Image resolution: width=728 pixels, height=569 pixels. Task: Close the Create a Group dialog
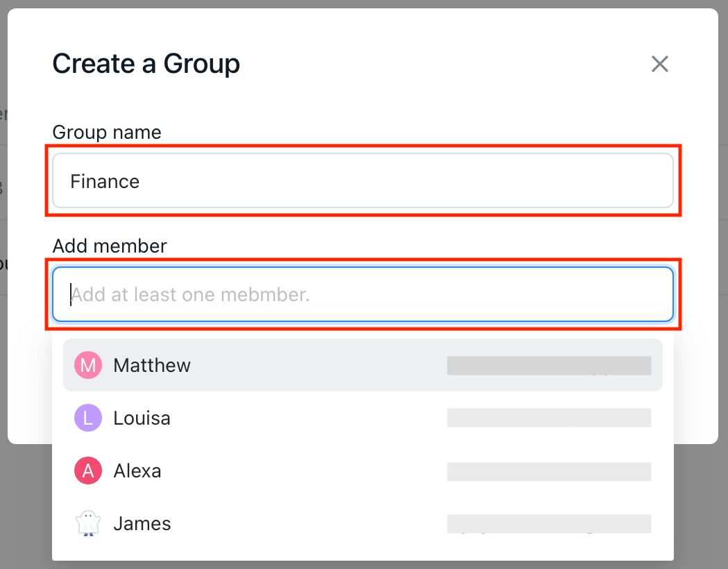(x=659, y=64)
